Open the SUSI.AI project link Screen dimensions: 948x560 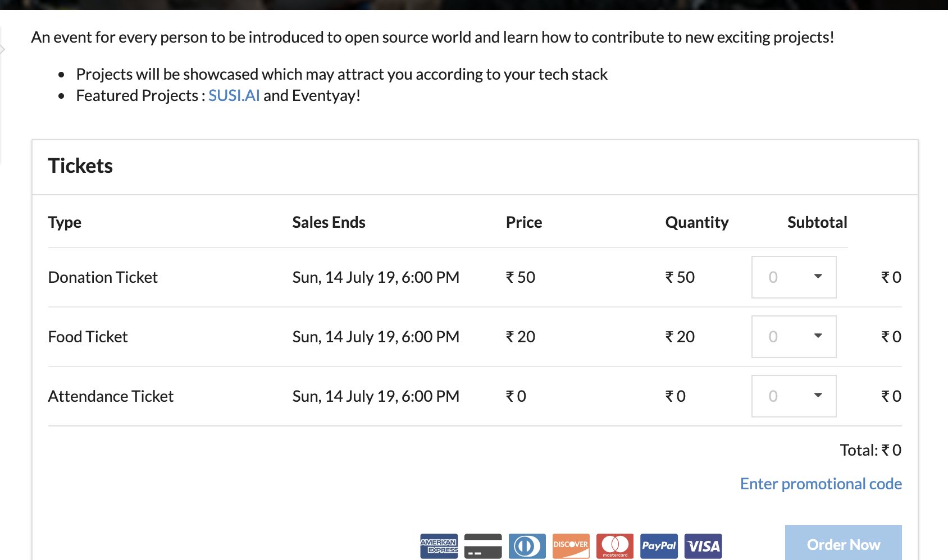tap(234, 96)
